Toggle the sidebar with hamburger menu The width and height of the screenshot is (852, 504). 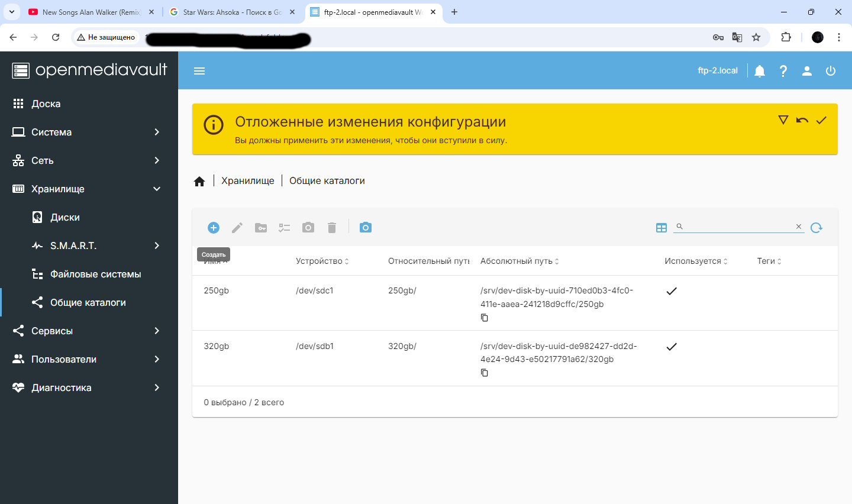(x=199, y=71)
